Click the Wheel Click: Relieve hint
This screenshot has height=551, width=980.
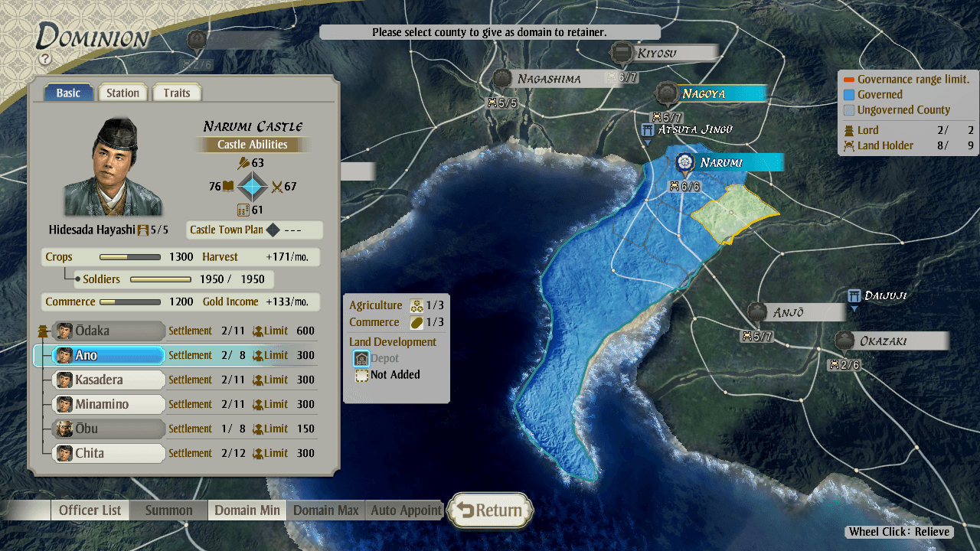click(900, 532)
